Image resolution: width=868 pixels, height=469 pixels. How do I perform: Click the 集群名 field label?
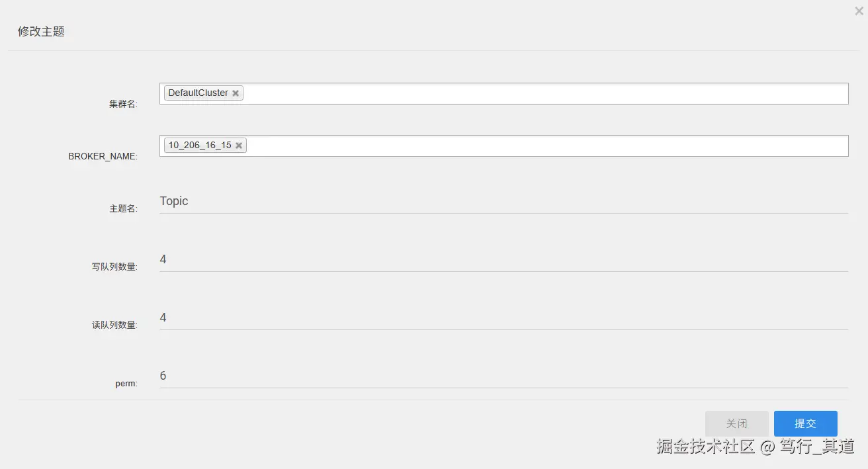point(123,104)
